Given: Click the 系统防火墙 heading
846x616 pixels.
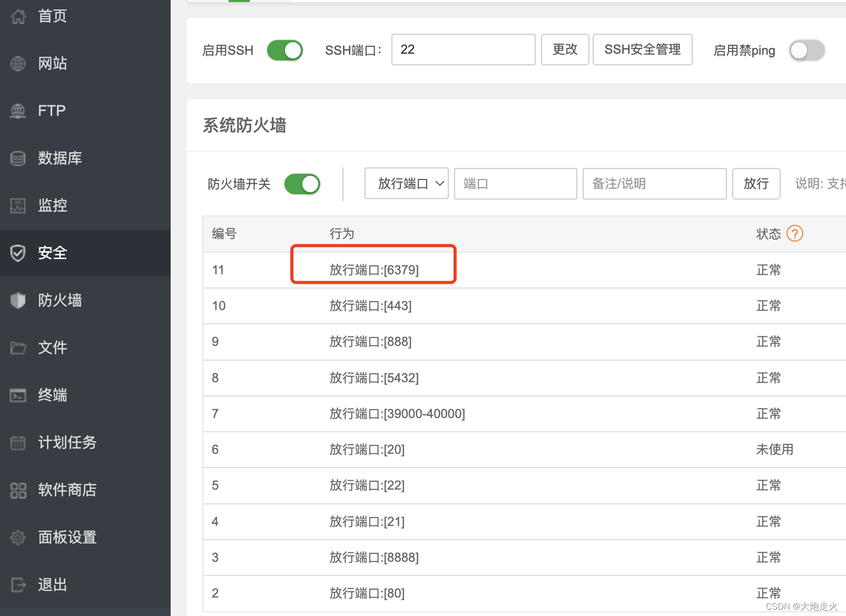Looking at the screenshot, I should (x=244, y=125).
